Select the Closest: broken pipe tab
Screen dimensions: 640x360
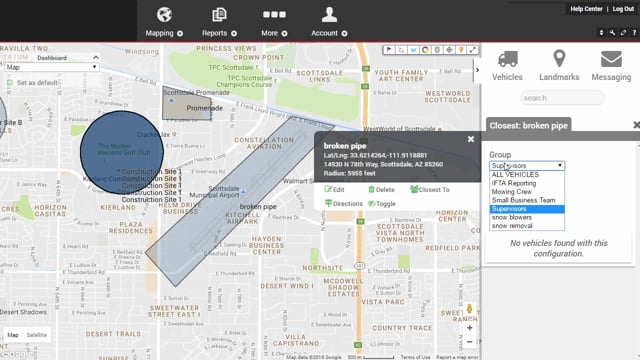tap(529, 126)
